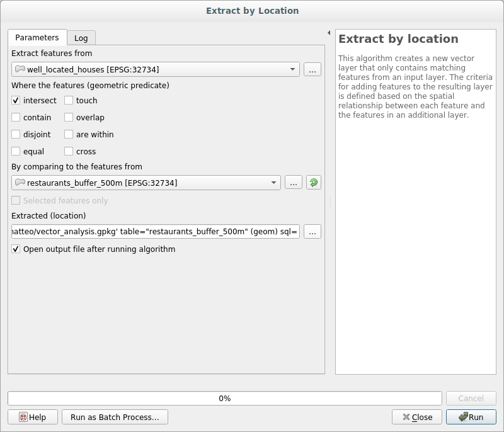Open Help for this algorithm
The height and width of the screenshot is (432, 504).
coord(33,417)
